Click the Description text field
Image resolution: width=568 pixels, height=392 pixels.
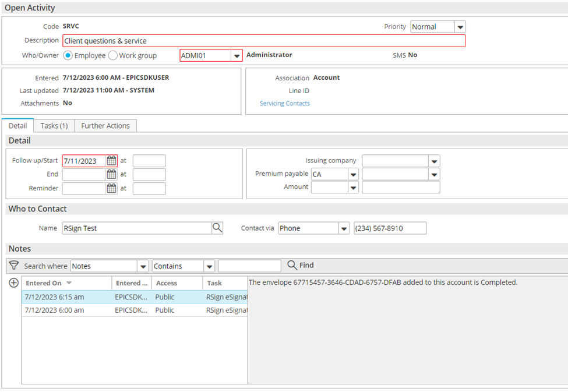[264, 41]
